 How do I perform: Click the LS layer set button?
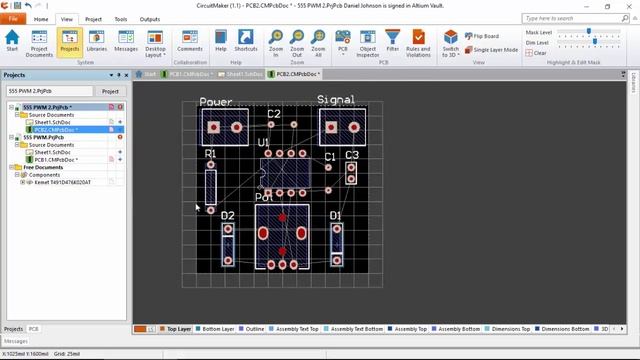[151, 329]
